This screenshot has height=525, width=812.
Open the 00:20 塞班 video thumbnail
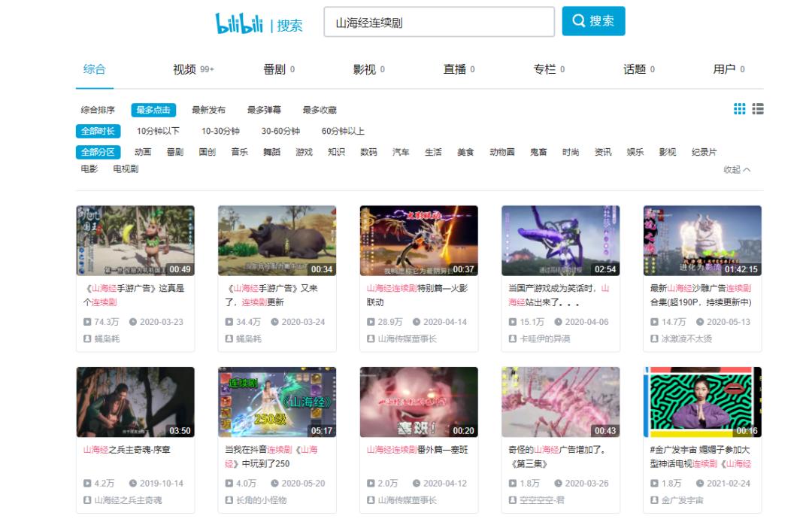tap(419, 402)
